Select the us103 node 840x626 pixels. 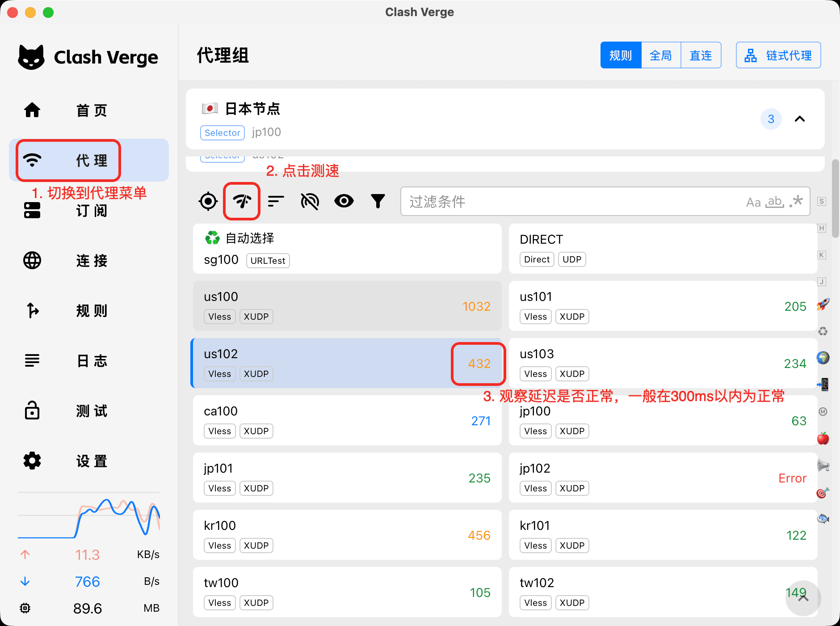point(663,363)
